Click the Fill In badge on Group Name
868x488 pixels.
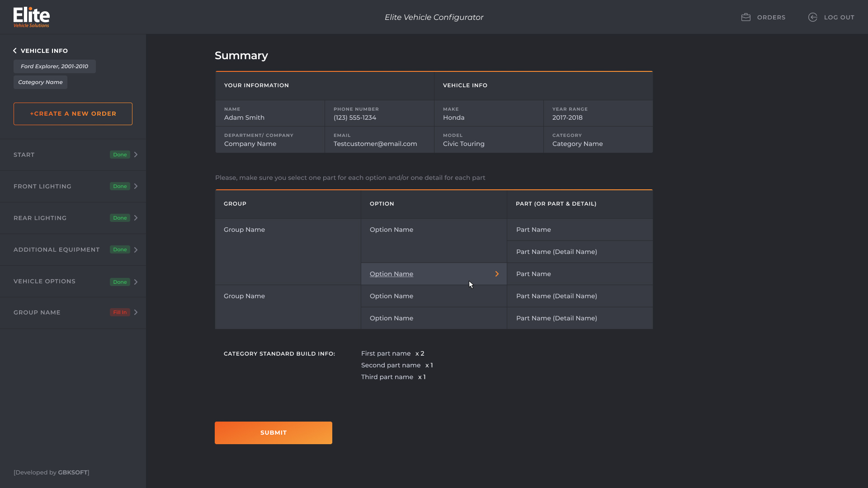pos(120,312)
